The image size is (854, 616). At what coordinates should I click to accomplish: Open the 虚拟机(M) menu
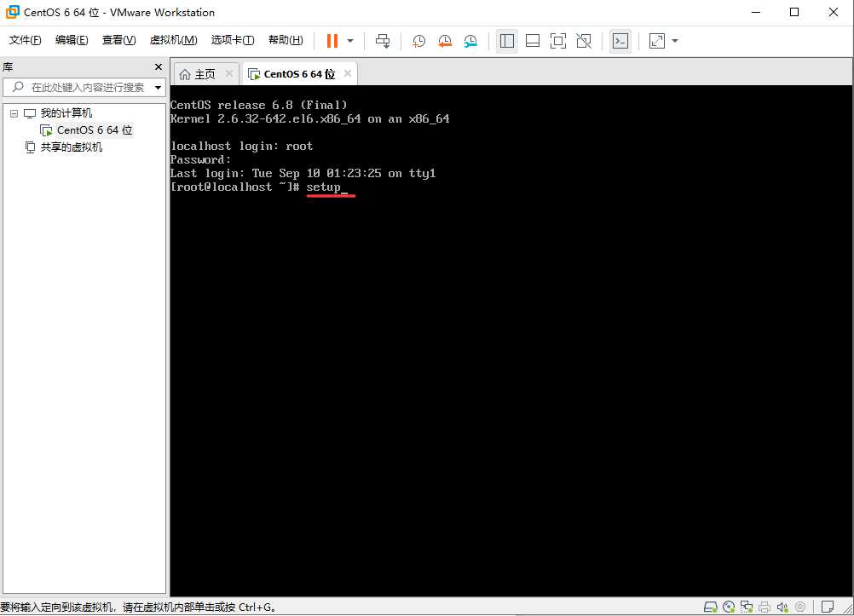coord(173,40)
